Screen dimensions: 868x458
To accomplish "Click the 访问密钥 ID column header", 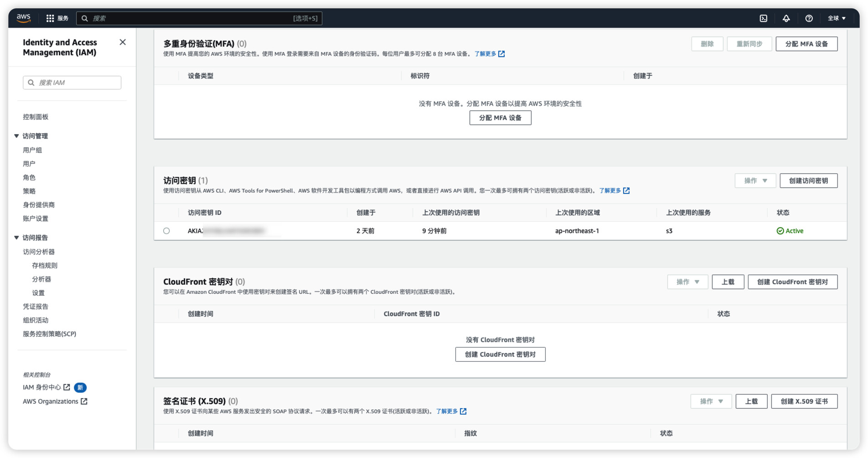I will point(205,213).
